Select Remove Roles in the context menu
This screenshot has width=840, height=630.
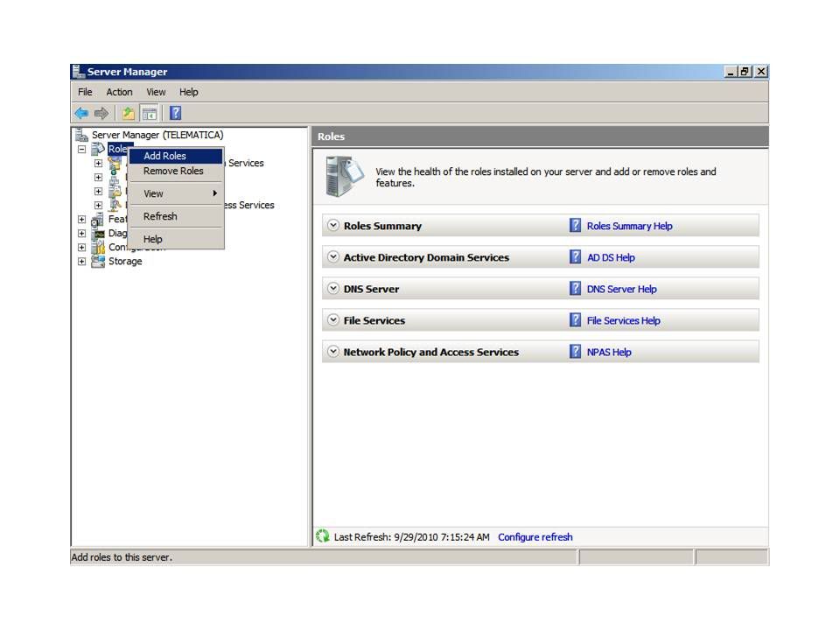(173, 171)
